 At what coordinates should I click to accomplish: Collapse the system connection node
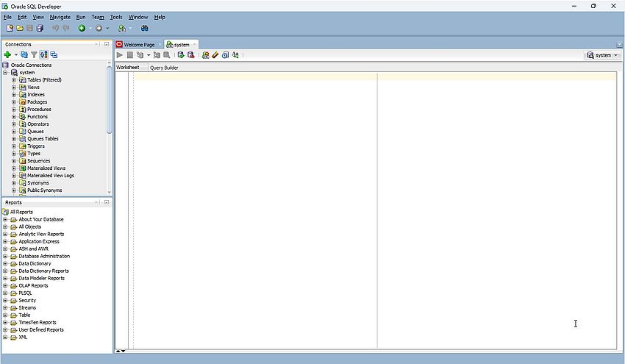[x=6, y=73]
